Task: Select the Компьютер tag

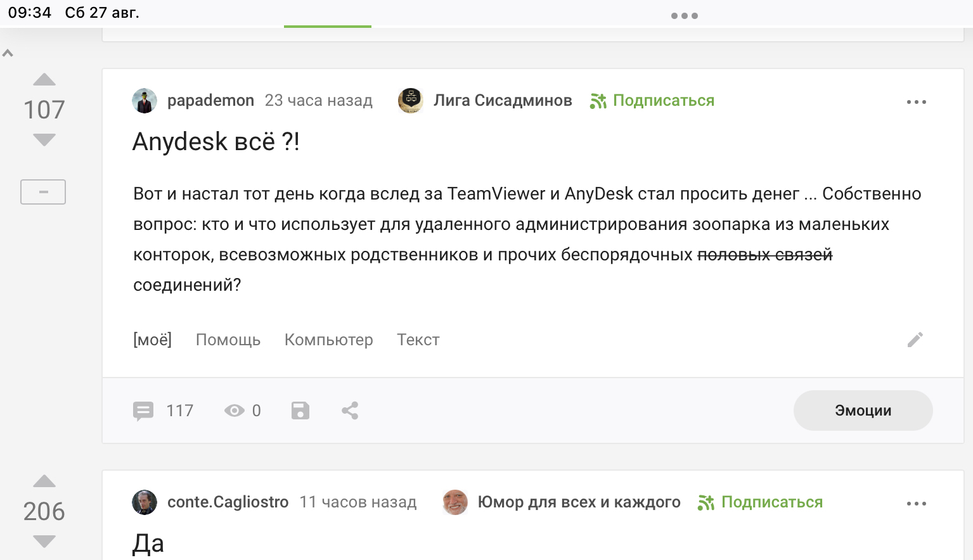Action: pyautogui.click(x=328, y=340)
